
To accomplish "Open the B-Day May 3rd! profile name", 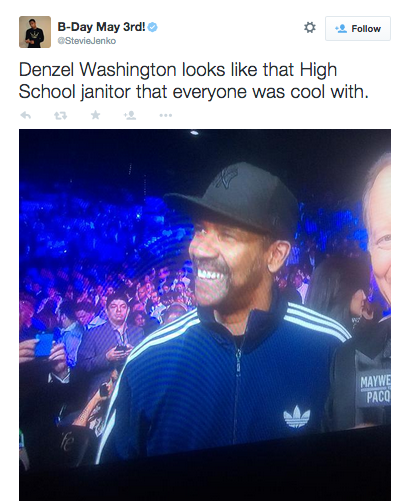I will 102,27.
